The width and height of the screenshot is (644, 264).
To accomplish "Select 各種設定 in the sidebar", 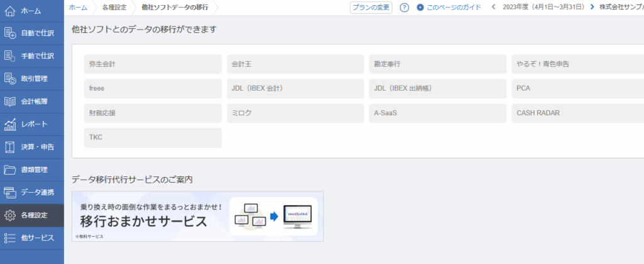I will point(31,215).
